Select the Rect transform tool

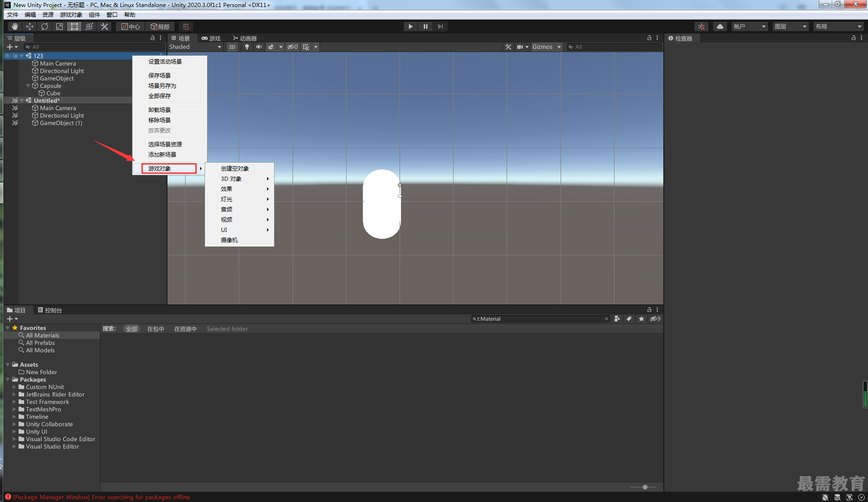click(x=74, y=26)
